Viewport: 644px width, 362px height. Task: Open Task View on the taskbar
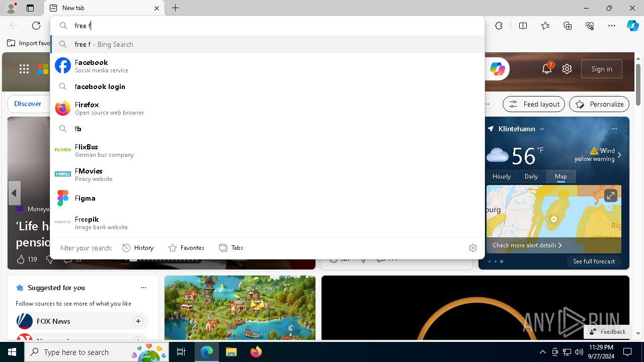181,352
